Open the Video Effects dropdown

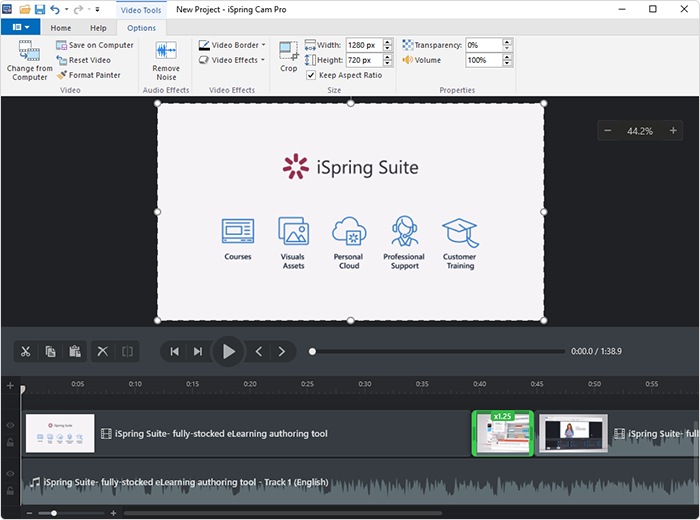tap(232, 60)
